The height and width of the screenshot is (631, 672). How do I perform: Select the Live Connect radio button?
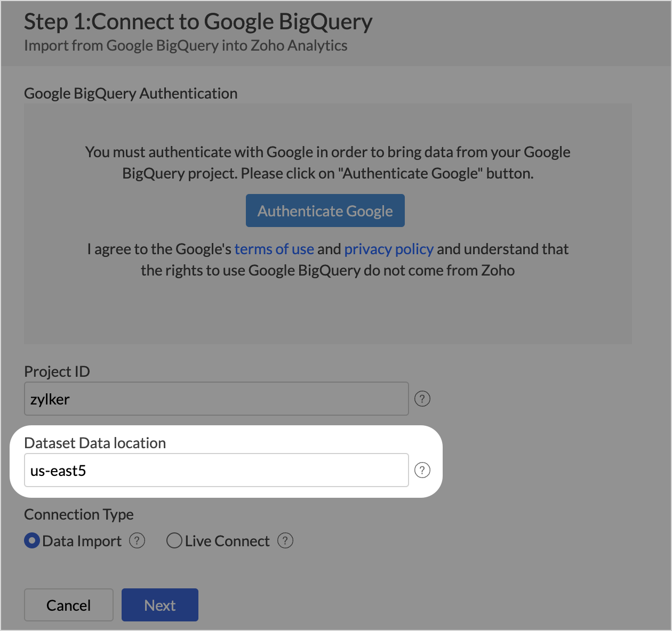click(x=174, y=541)
